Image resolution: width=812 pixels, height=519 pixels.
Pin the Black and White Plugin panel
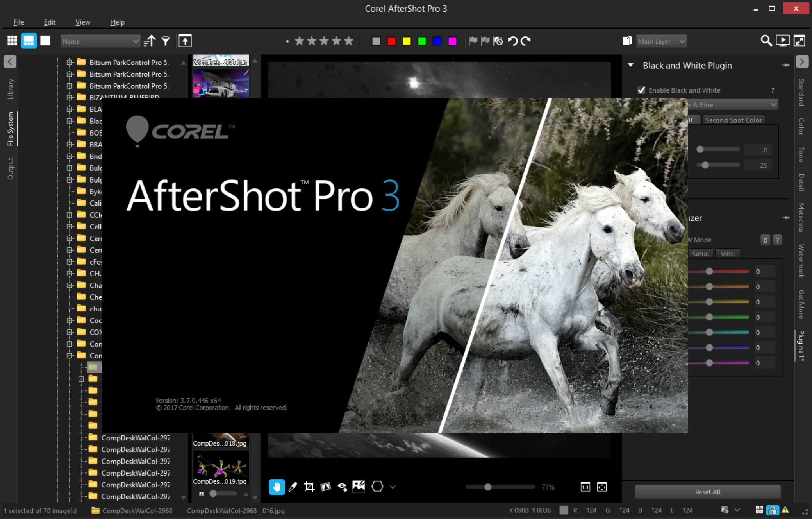click(786, 65)
